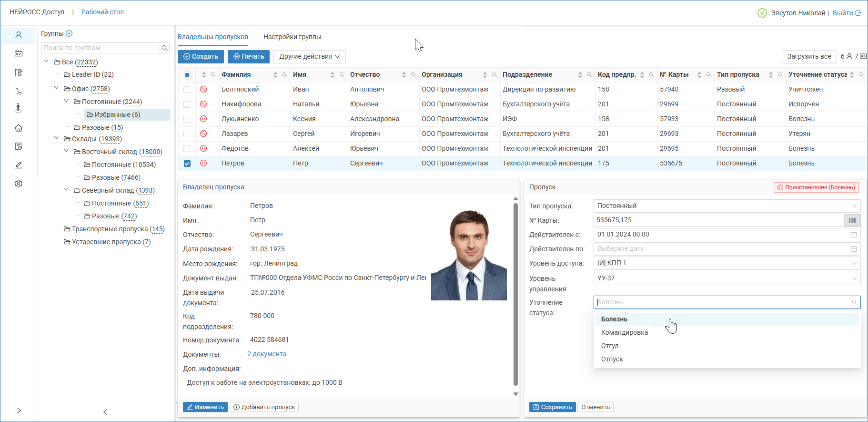Open calendar icon for 'Действителен по' field
This screenshot has width=868, height=422.
(x=854, y=249)
